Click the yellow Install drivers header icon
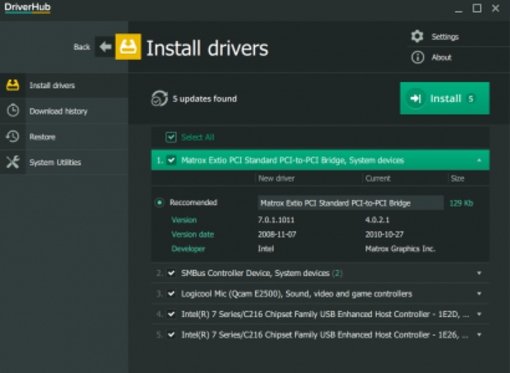Image resolution: width=510 pixels, height=373 pixels. click(128, 47)
